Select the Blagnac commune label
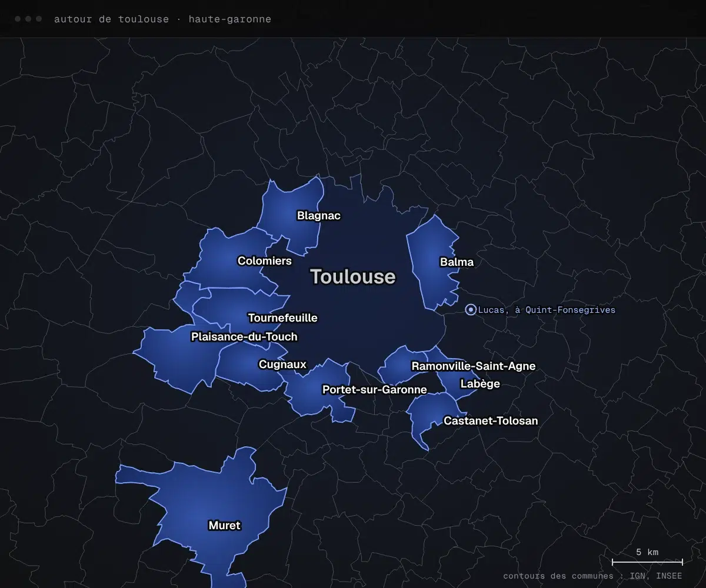The width and height of the screenshot is (706, 588). coord(319,216)
